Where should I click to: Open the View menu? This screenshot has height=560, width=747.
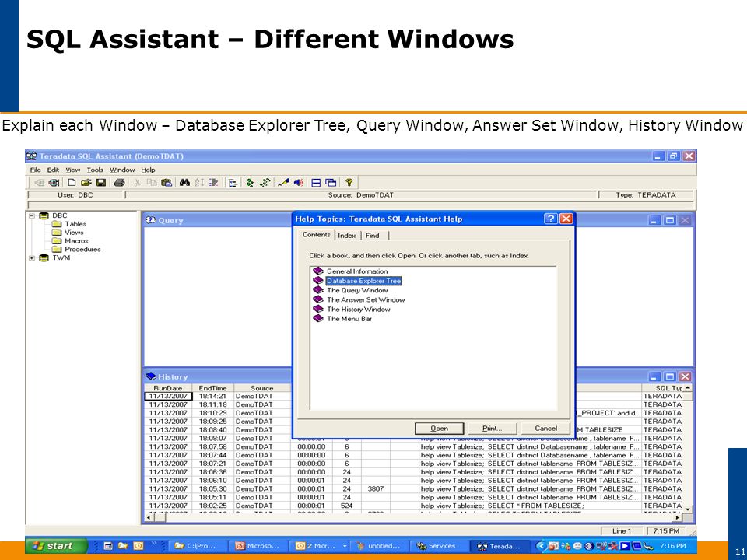(73, 170)
